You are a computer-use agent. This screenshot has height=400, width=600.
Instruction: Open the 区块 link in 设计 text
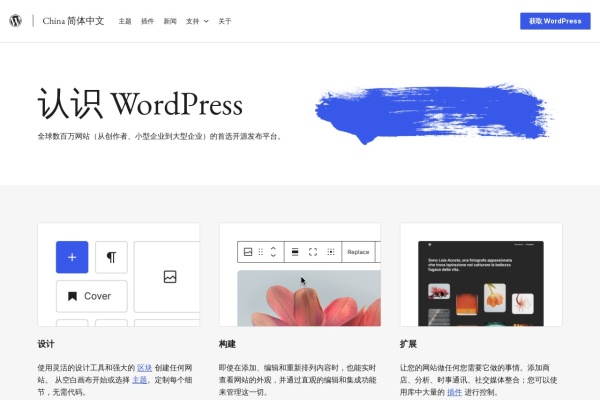(x=145, y=368)
